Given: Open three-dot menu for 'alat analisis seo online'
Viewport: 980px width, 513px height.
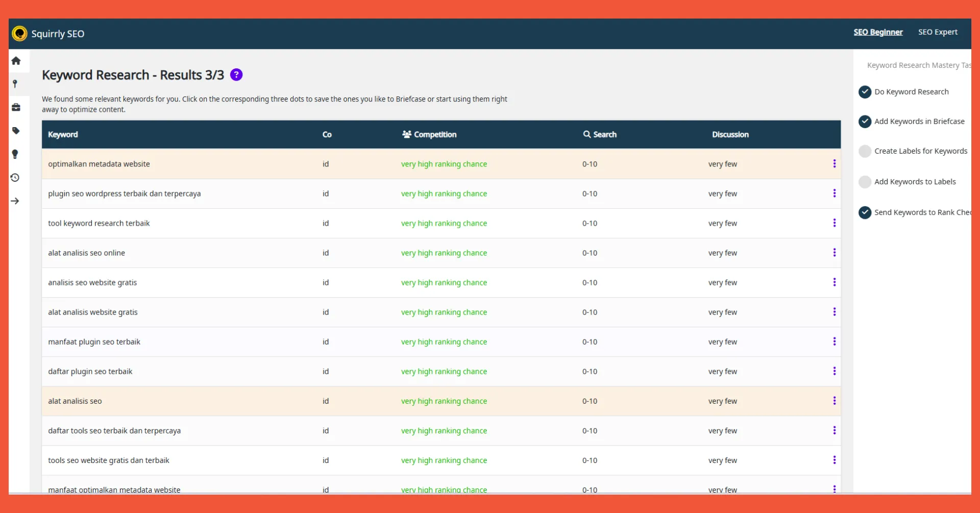Looking at the screenshot, I should [x=834, y=253].
